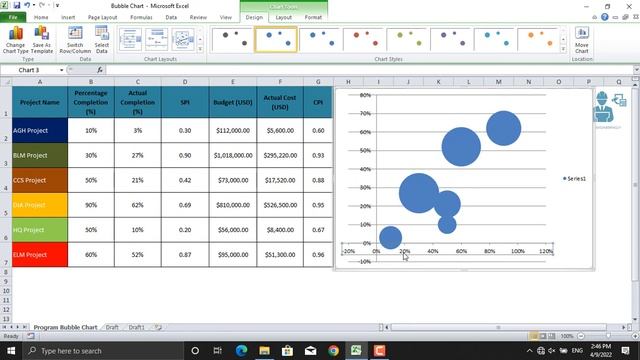
Task: Apply the green dots chart style
Action: pyautogui.click(x=407, y=40)
